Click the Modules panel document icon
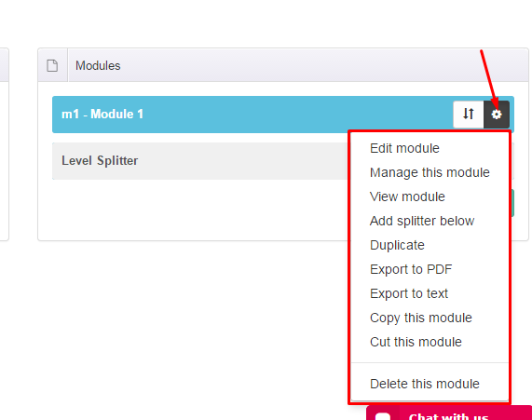This screenshot has height=420, width=532. [52, 65]
